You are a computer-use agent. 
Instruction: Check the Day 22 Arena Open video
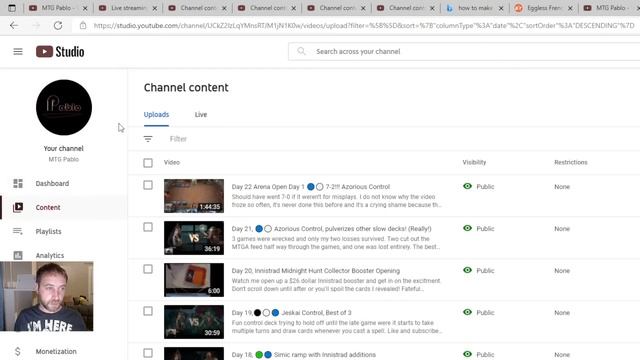pyautogui.click(x=148, y=185)
